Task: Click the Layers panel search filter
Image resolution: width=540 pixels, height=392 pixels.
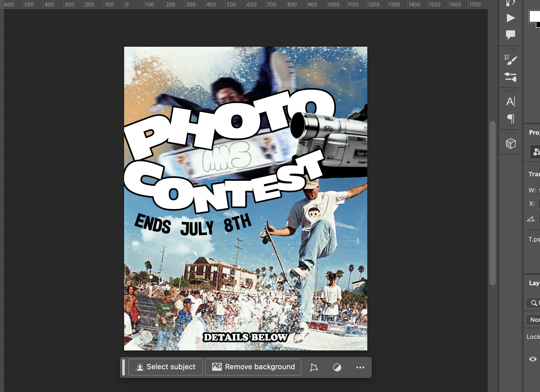Action: [x=533, y=303]
